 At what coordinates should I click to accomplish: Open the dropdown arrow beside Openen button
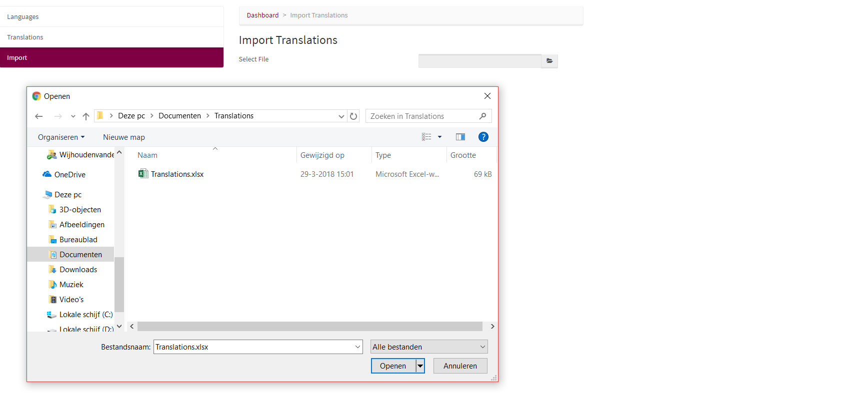[420, 366]
